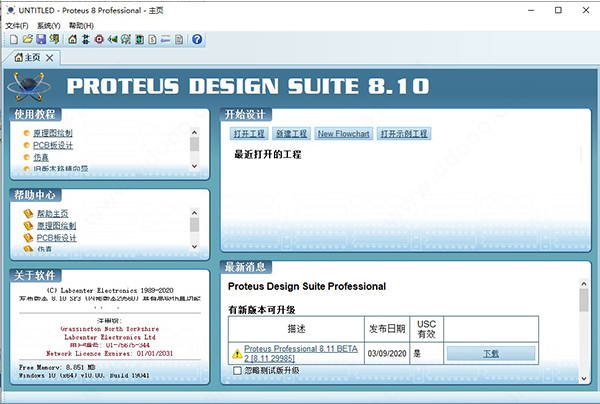
Task: Open the 3D Visualizer toolbar icon
Action: [x=112, y=39]
